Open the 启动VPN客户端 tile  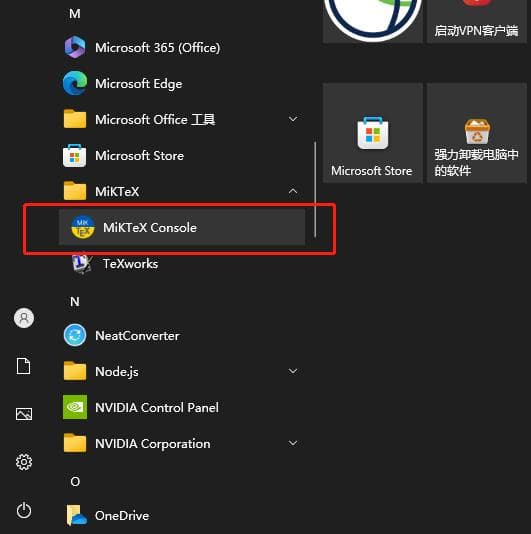(477, 20)
